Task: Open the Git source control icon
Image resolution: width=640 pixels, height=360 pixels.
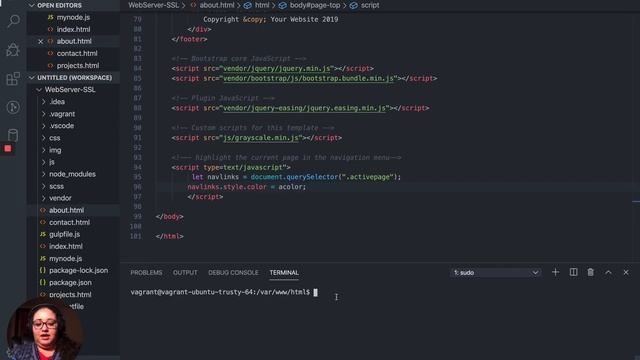Action: 13,107
